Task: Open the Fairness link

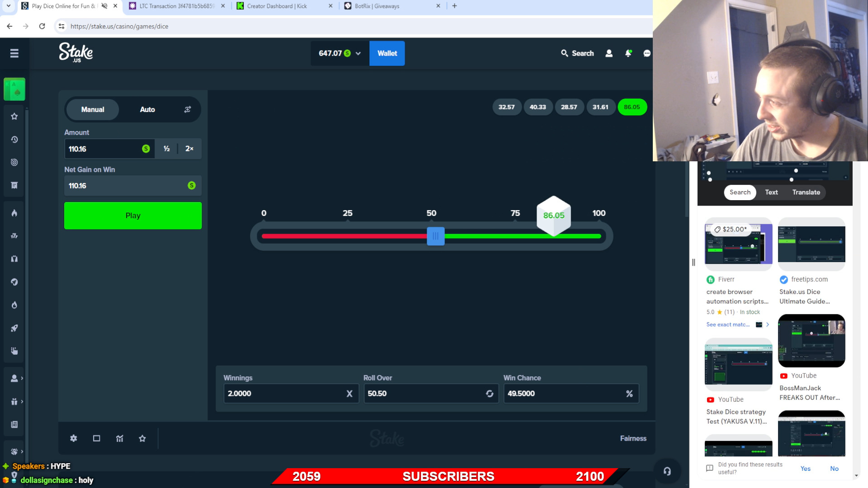Action: 633,438
